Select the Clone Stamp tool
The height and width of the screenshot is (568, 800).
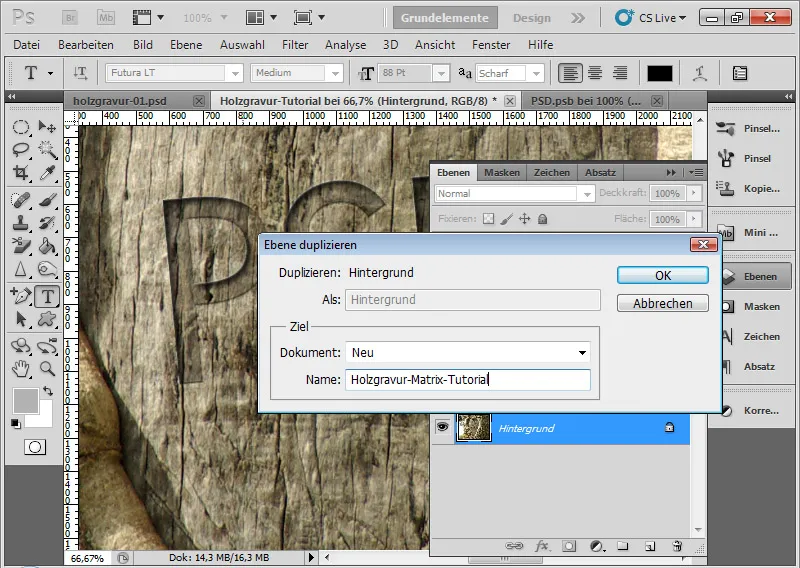[20, 223]
